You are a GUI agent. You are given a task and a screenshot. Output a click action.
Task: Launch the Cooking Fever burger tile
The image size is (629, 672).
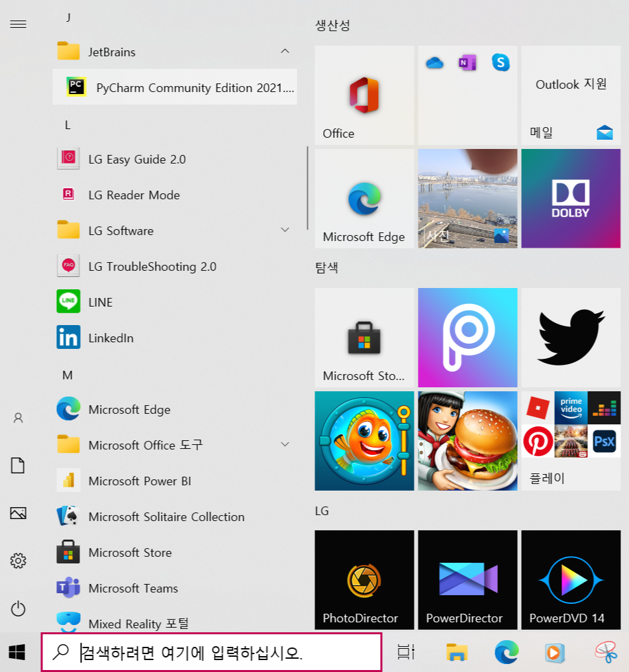pos(467,440)
